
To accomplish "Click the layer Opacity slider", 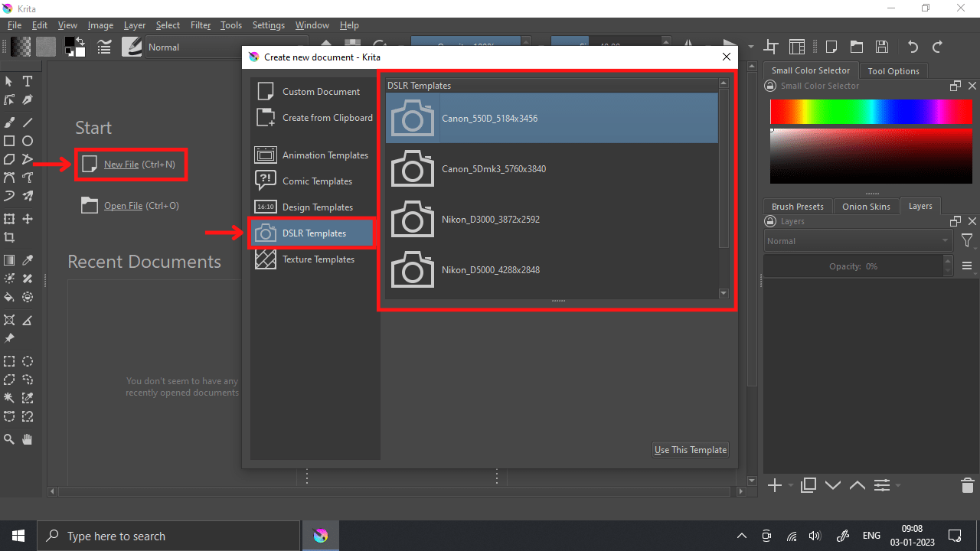I will [x=854, y=266].
